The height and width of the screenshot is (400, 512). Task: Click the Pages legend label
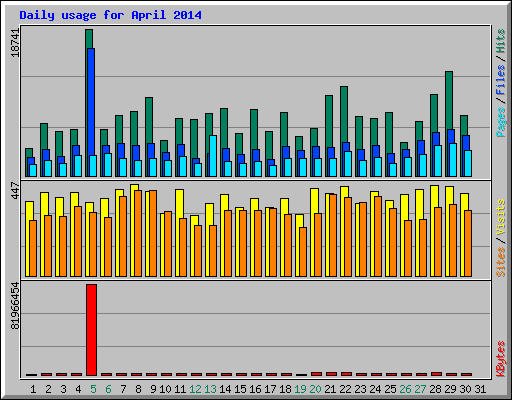click(x=501, y=122)
